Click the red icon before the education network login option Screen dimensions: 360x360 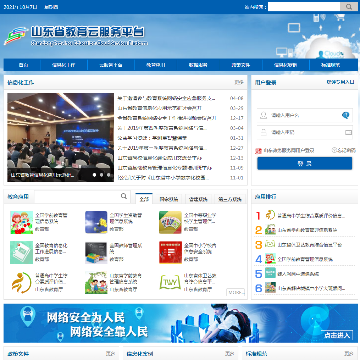click(x=259, y=151)
